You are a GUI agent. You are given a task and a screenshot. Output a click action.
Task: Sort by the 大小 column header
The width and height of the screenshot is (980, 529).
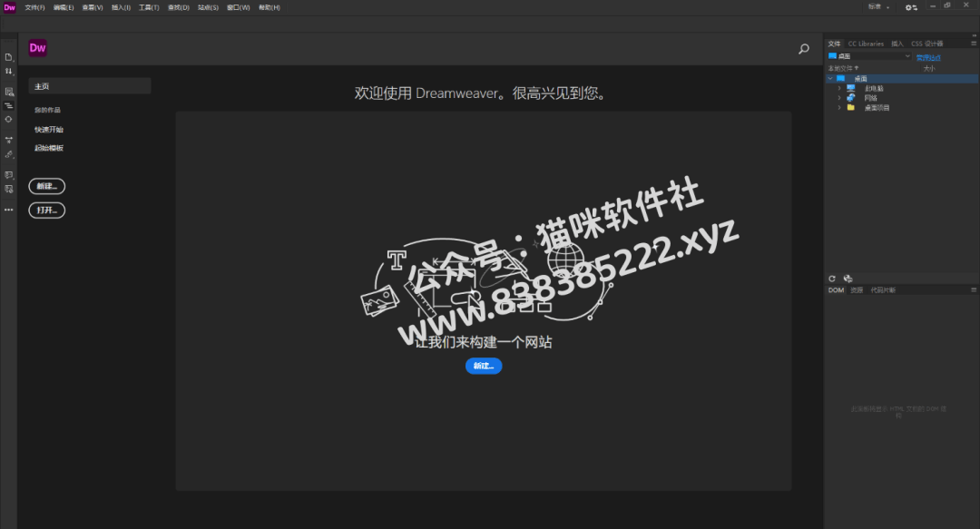coord(929,68)
